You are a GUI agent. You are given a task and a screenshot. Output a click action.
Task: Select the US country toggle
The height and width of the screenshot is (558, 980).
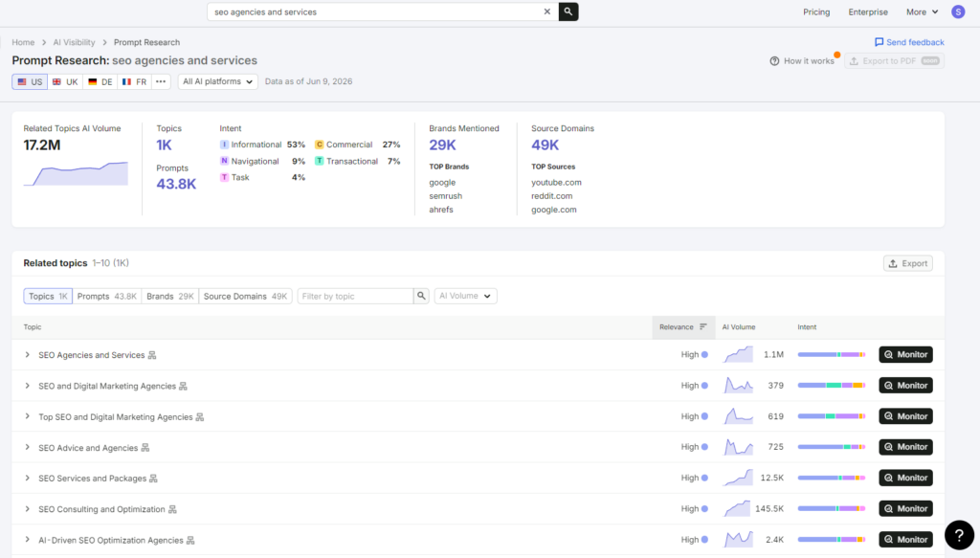(x=30, y=82)
